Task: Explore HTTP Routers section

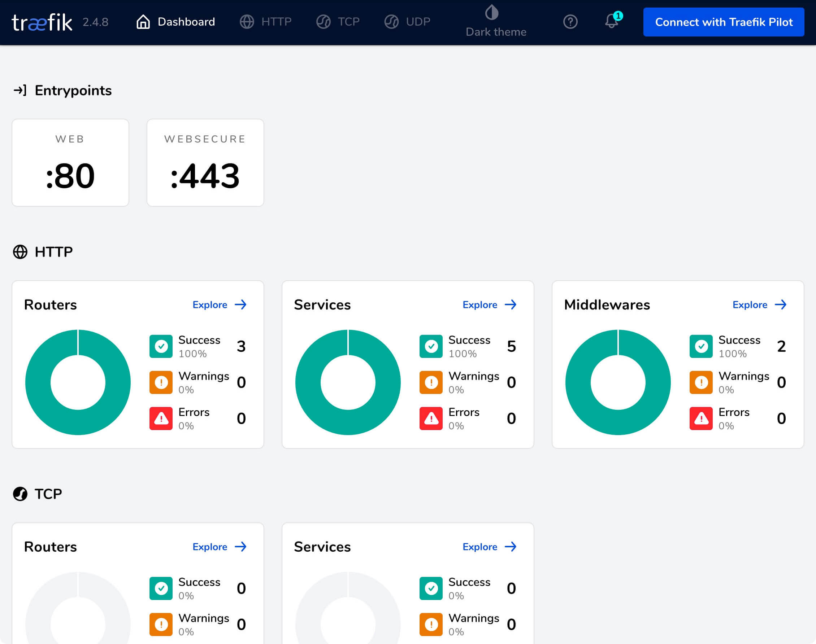Action: pyautogui.click(x=220, y=305)
